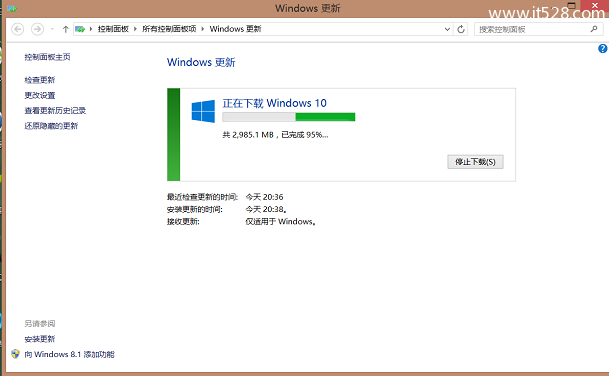
Task: Open the 控制面板主页 link
Action: [x=47, y=57]
